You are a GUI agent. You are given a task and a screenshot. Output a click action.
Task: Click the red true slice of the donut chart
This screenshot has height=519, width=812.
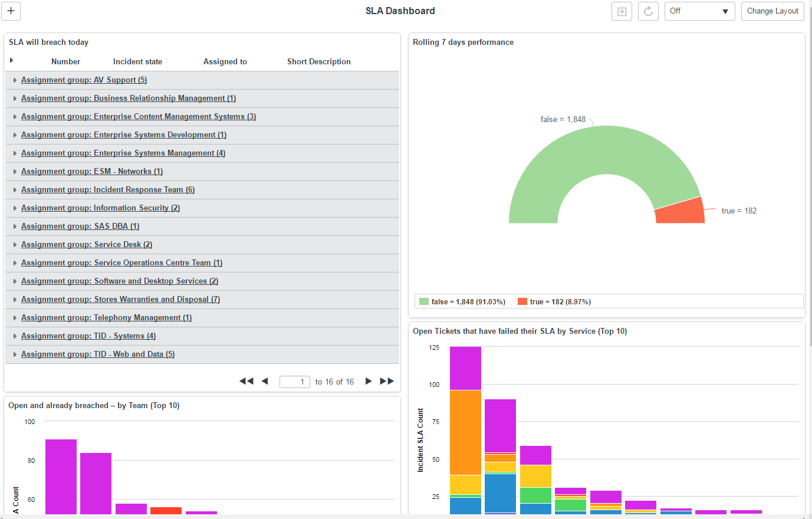[x=681, y=212]
